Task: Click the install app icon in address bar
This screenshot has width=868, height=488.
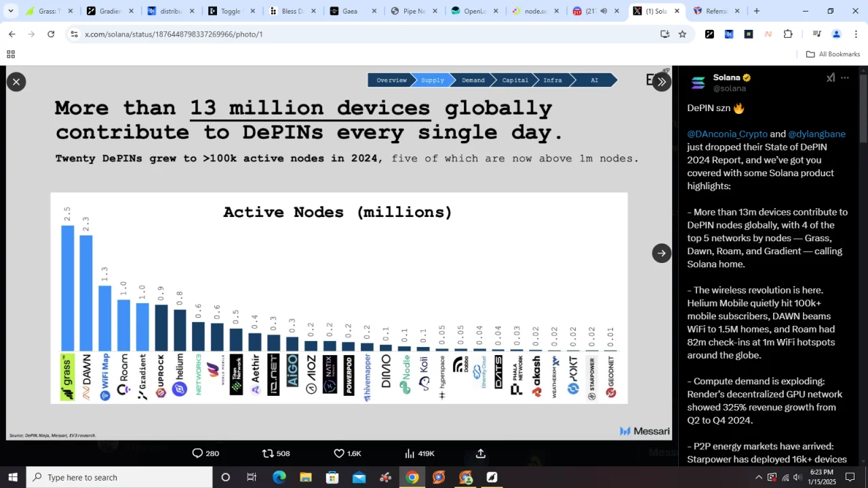Action: click(x=665, y=34)
